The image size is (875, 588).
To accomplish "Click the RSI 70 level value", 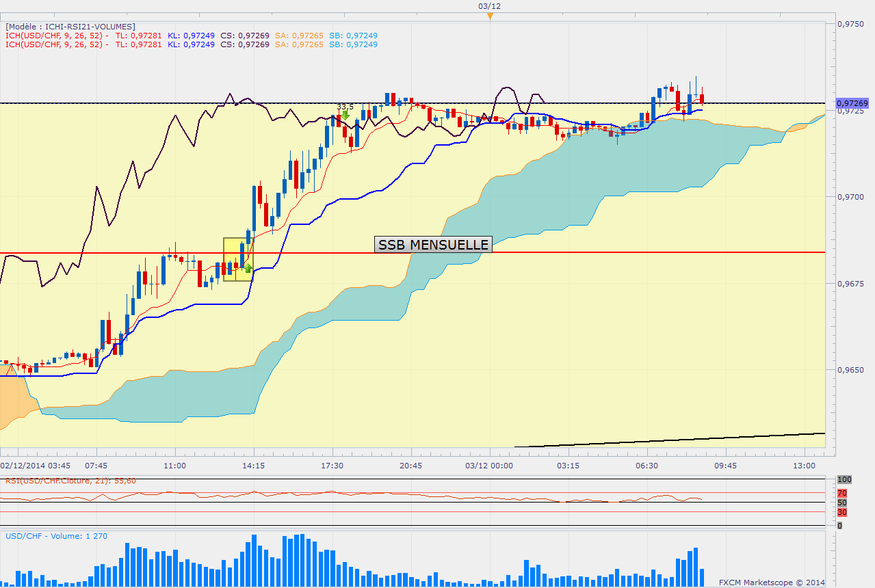I will (842, 492).
